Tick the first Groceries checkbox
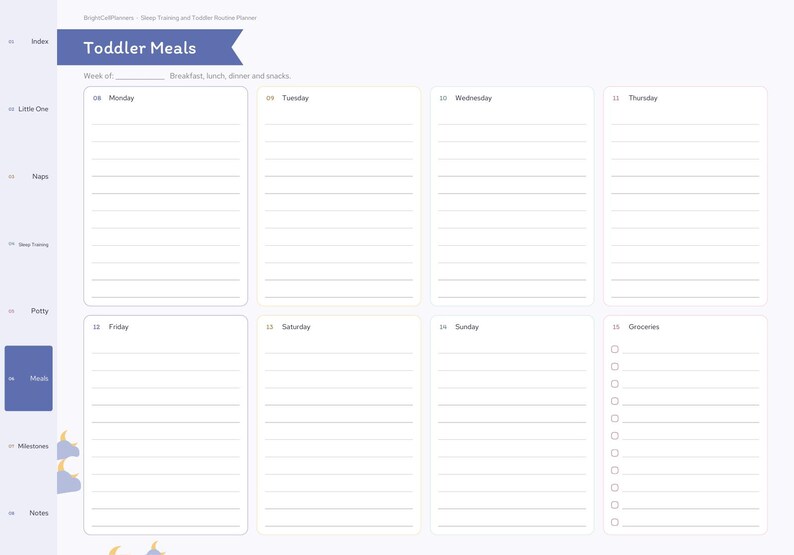 (615, 349)
